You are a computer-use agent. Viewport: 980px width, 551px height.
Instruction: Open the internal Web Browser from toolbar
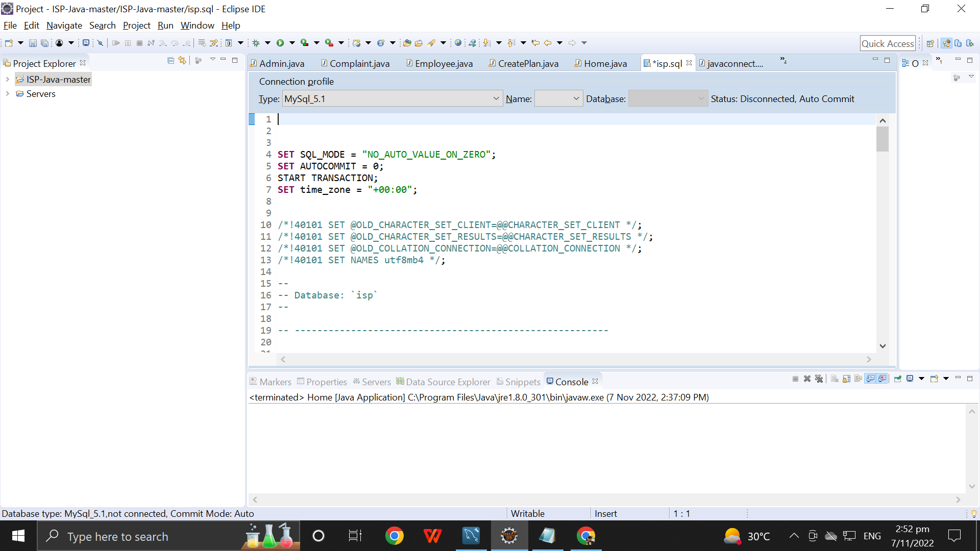[458, 43]
